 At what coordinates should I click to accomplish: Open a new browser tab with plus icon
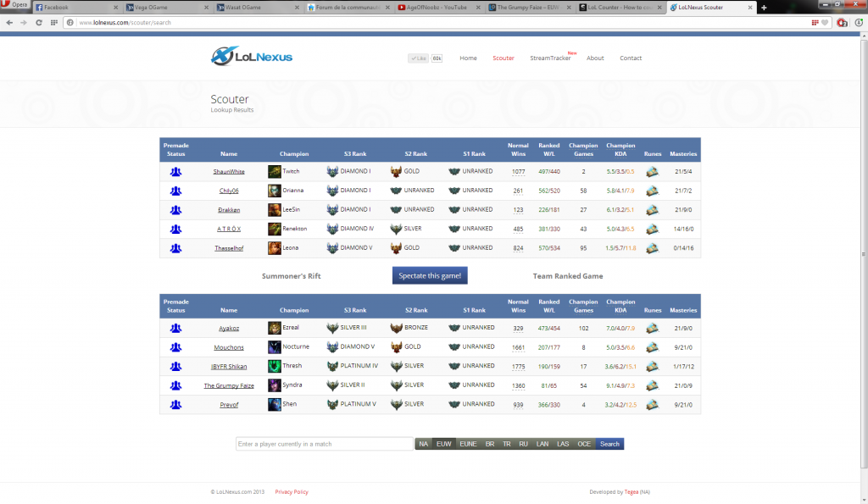pyautogui.click(x=764, y=8)
